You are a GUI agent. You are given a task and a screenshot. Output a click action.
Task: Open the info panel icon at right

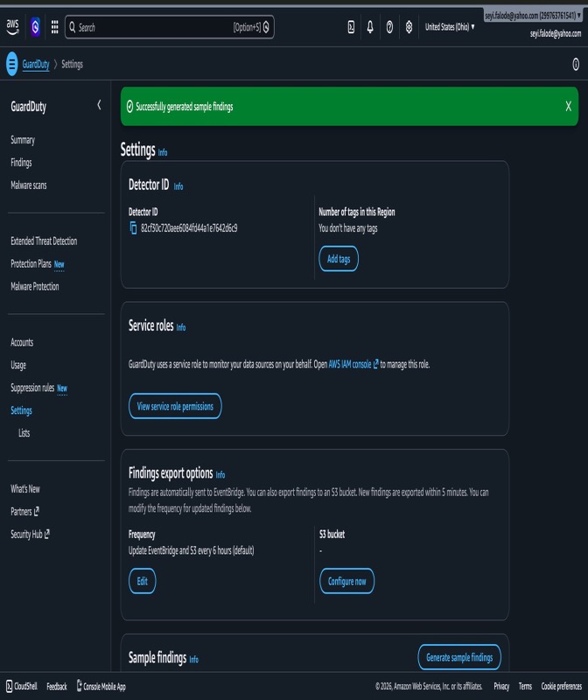576,65
